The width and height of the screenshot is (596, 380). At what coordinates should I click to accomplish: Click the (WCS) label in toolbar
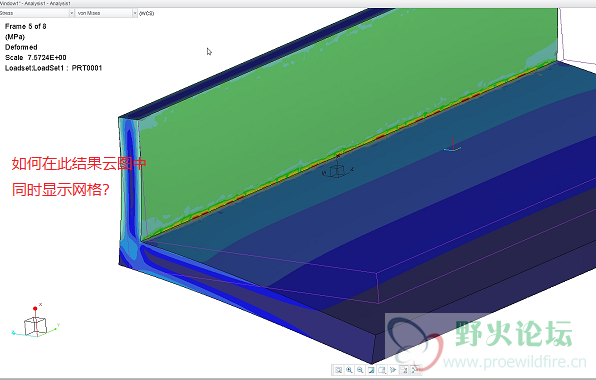[x=147, y=13]
